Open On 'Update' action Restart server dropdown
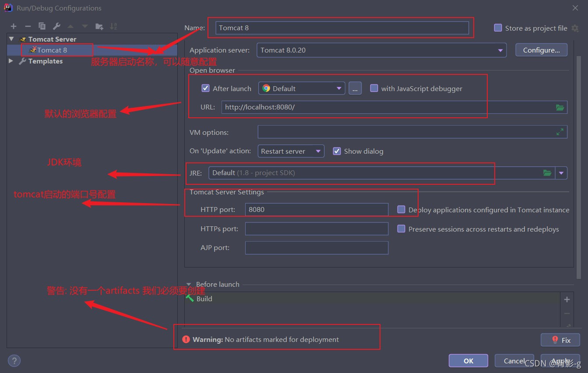Image resolution: width=588 pixels, height=373 pixels. [291, 151]
